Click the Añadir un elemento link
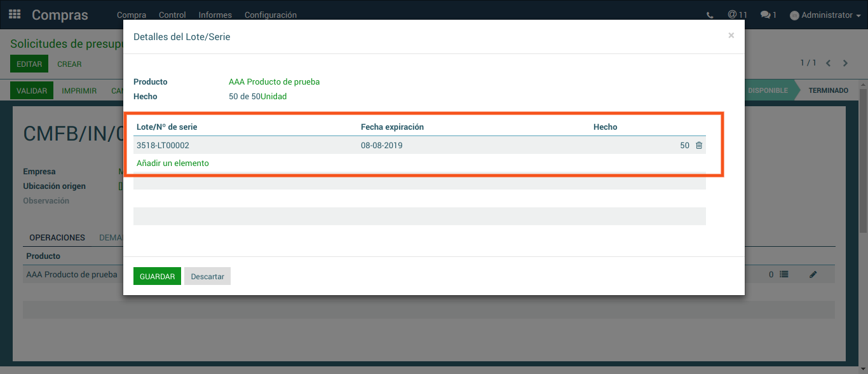868x374 pixels. point(173,163)
